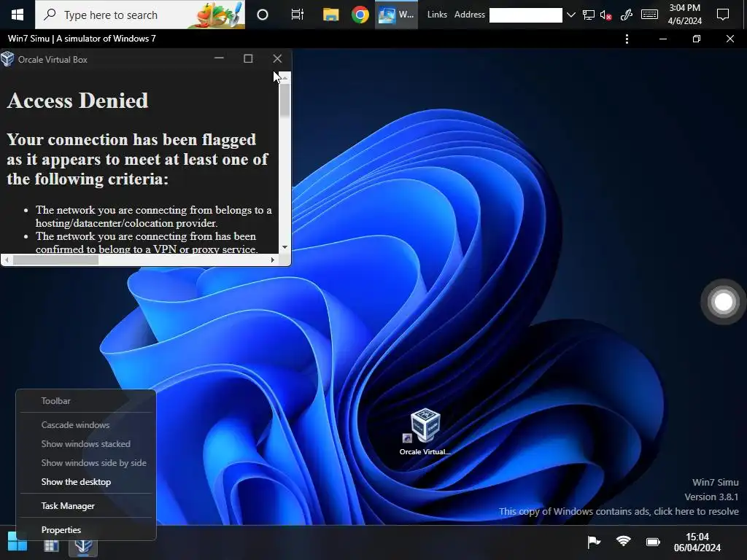The image size is (747, 560).
Task: Click the horizontal scrollbar thumb in Virtual Box window
Action: (55, 260)
